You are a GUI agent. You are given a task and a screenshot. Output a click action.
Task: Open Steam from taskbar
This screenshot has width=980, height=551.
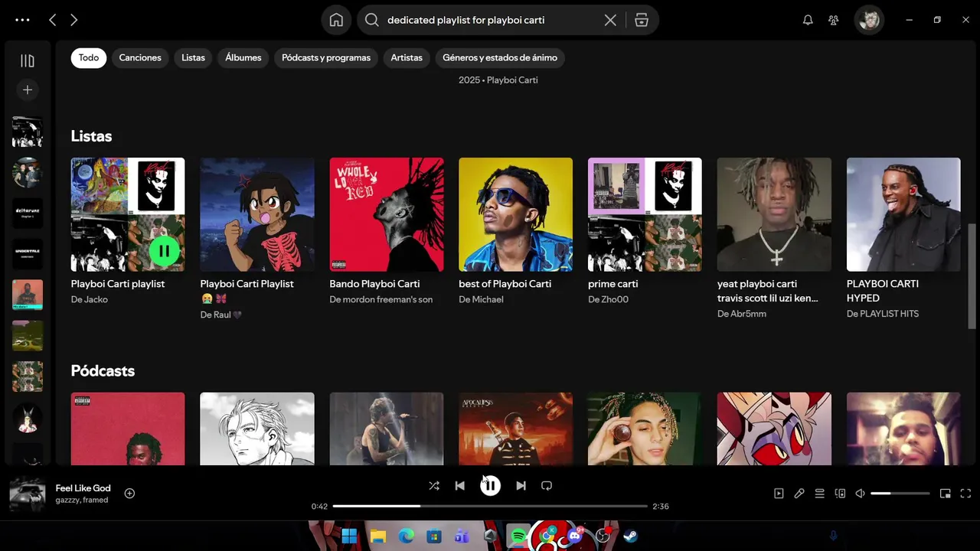630,536
